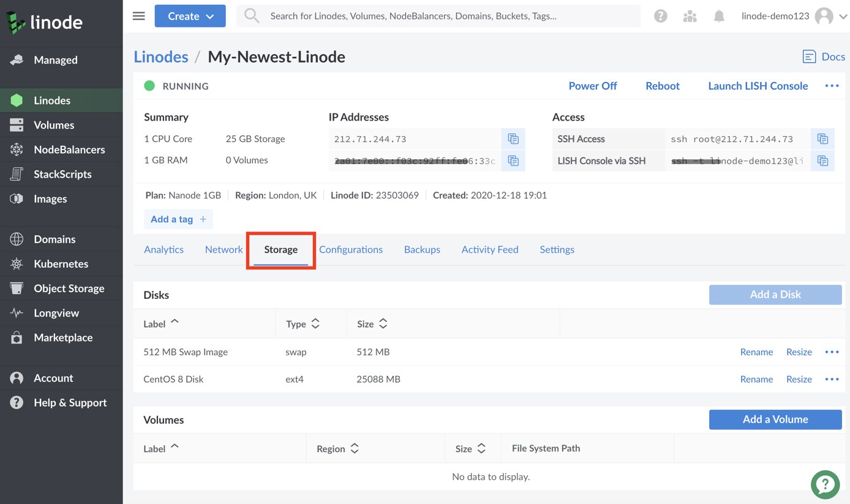Image resolution: width=850 pixels, height=504 pixels.
Task: Open more actions for CentOS 8 Disk
Action: point(832,379)
